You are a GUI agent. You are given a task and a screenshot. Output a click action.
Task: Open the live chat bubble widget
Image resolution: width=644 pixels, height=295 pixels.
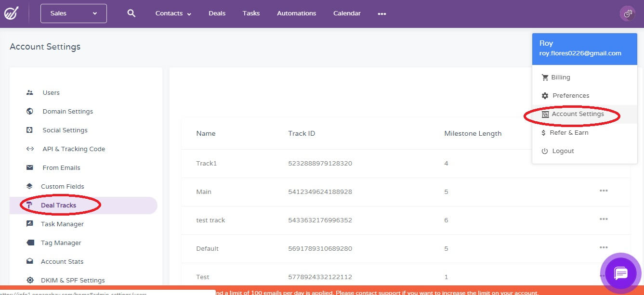(620, 273)
